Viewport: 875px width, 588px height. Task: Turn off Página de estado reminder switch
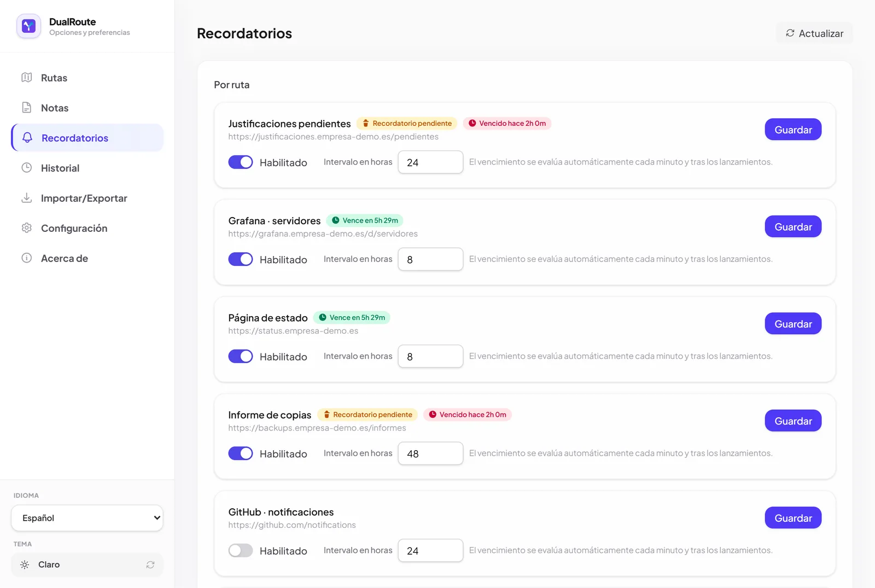pos(241,357)
